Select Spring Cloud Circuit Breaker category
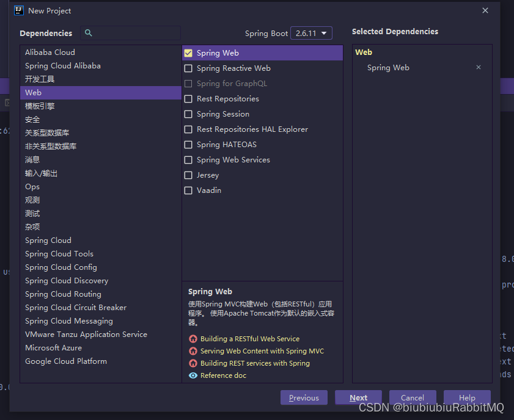This screenshot has height=420, width=514. click(101, 308)
